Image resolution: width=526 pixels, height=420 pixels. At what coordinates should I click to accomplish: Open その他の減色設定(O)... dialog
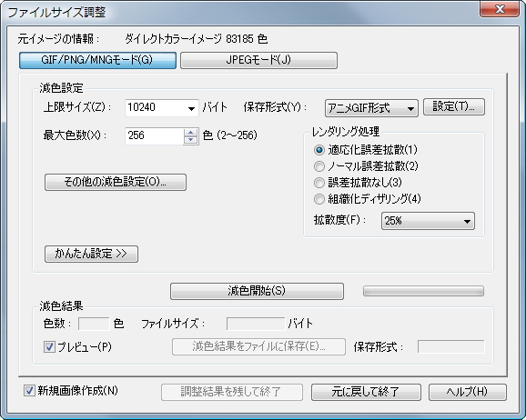click(x=116, y=182)
